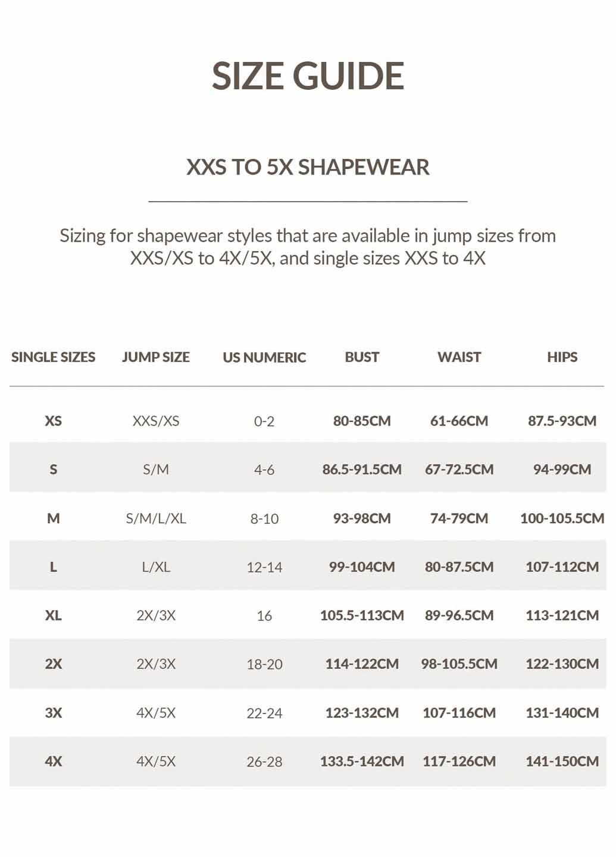Select the SINGLE SIZES column header
The image size is (616, 857).
point(53,357)
